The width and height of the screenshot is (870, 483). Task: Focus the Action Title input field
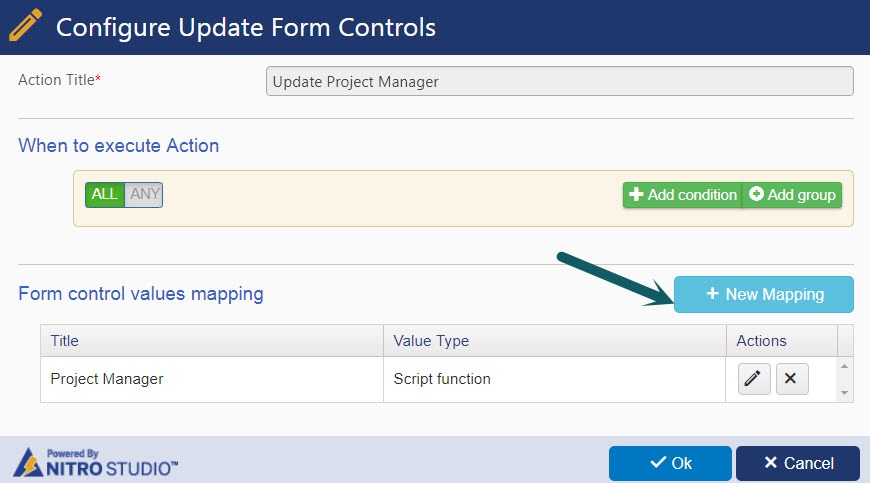[x=559, y=82]
